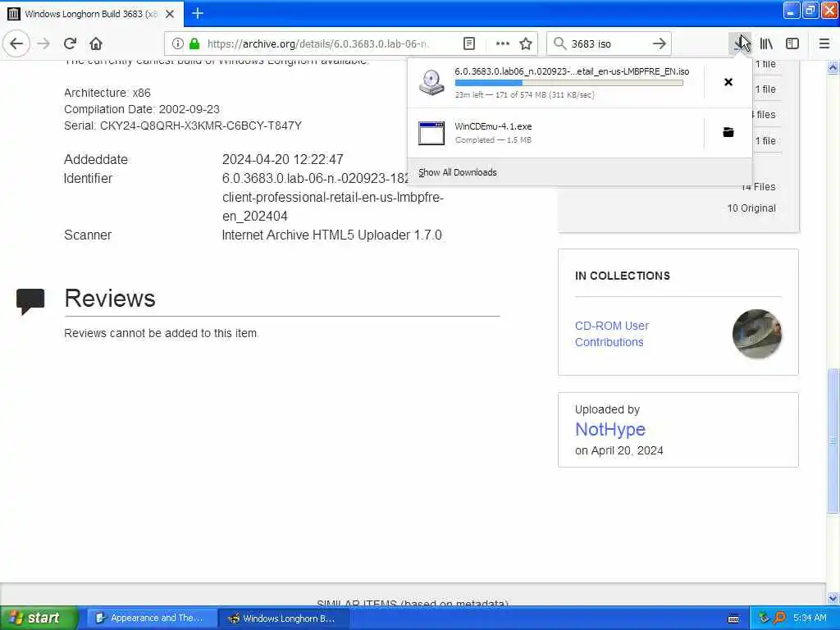The image size is (840, 630).
Task: Go back to the previous page
Action: tap(16, 43)
